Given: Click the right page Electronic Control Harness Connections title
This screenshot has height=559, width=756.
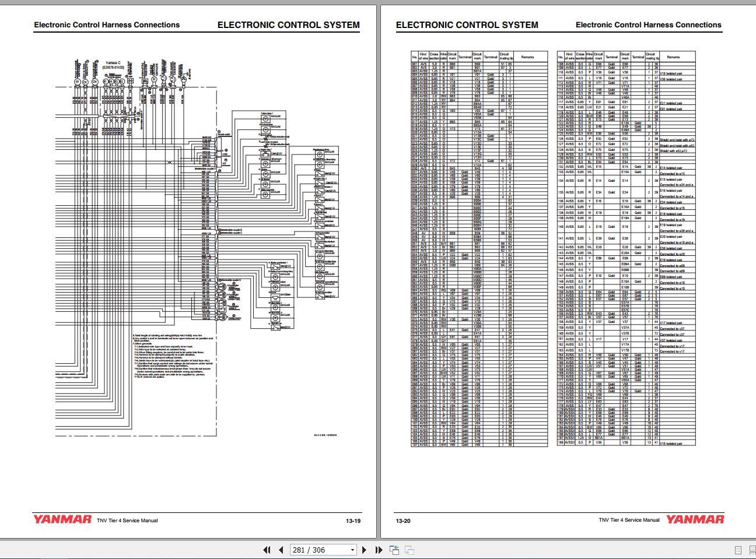Looking at the screenshot, I should [648, 25].
